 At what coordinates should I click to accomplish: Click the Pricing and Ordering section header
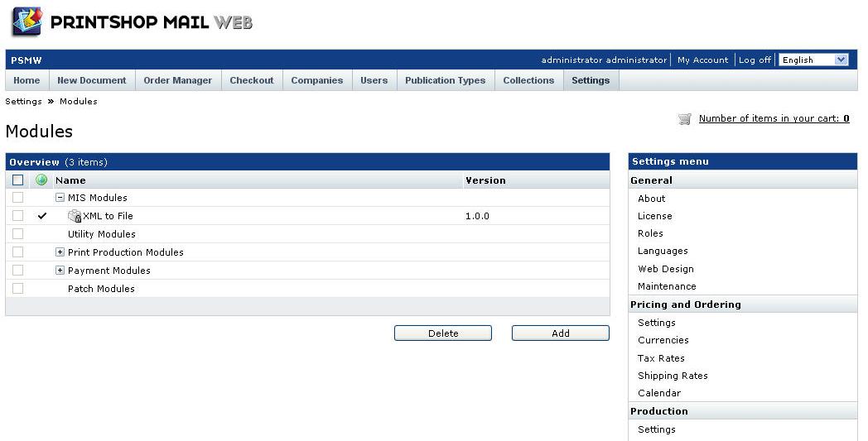point(685,304)
